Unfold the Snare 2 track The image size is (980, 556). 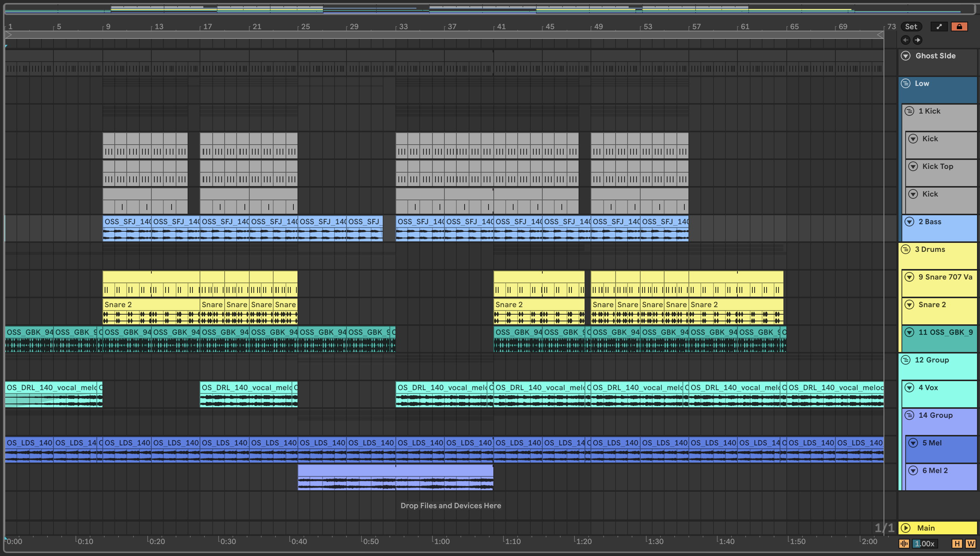(909, 305)
